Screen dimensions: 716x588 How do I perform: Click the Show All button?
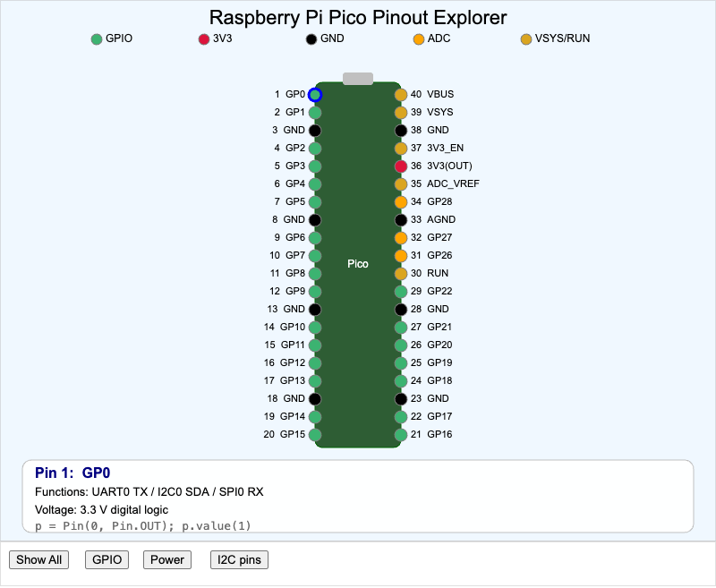[x=38, y=560]
